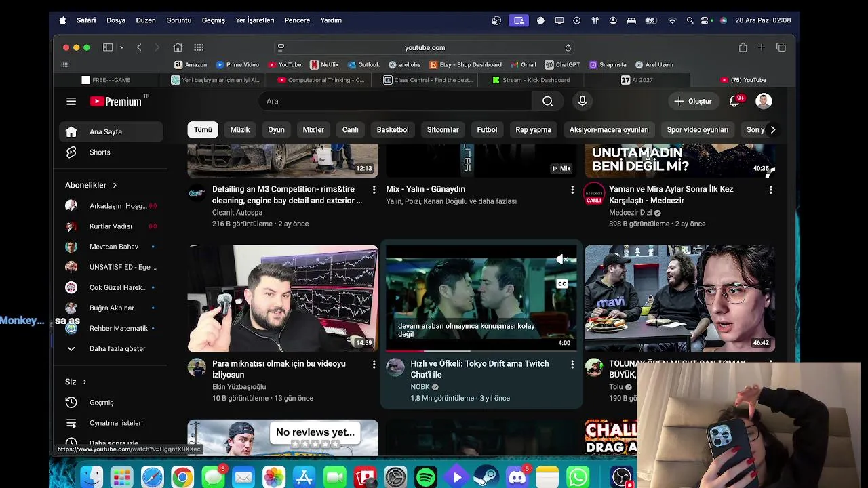
Task: Open options for Para mıknatısı video
Action: 374,365
